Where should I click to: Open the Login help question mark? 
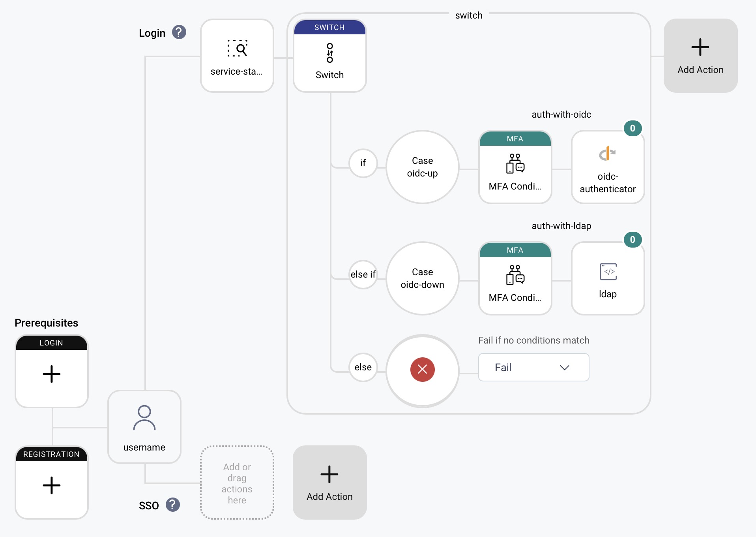(179, 32)
